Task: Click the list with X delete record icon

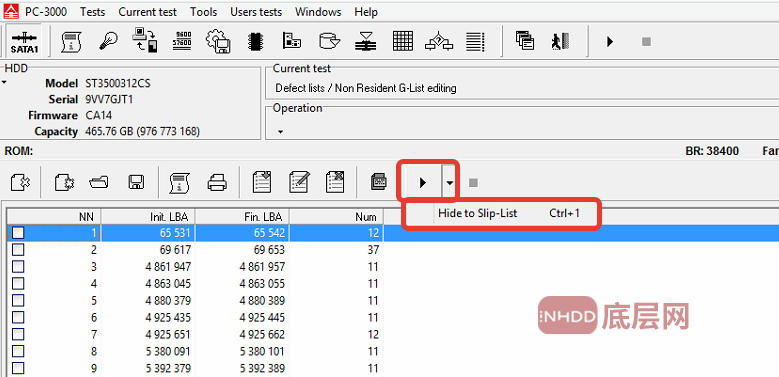Action: (335, 182)
